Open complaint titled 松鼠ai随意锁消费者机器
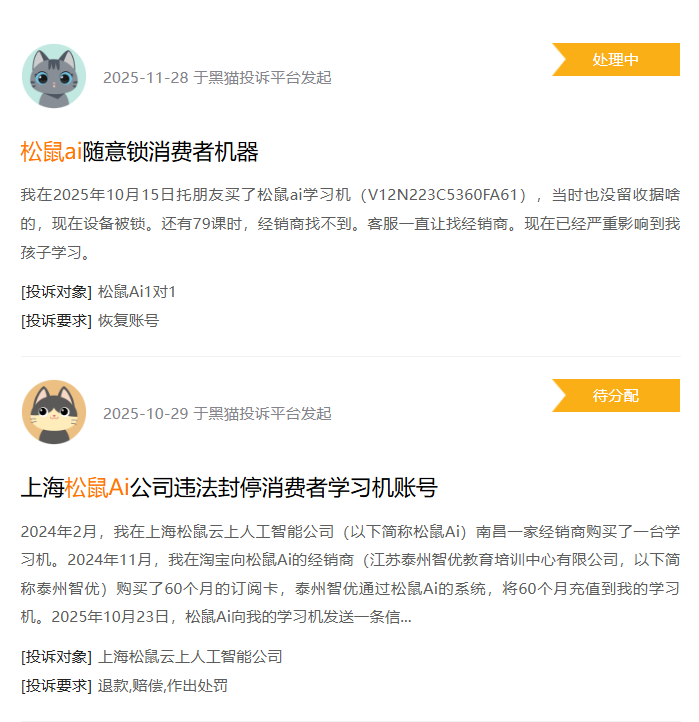The image size is (699, 722). 139,151
